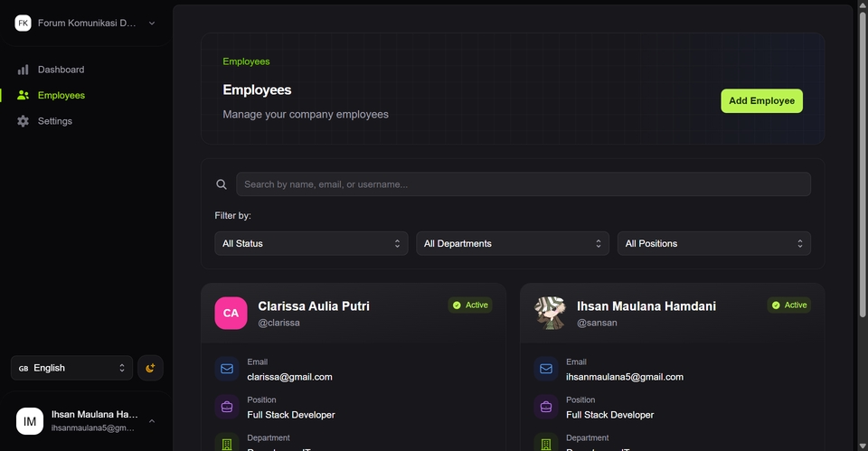Click the FK organization logo icon
The width and height of the screenshot is (868, 451).
click(23, 23)
